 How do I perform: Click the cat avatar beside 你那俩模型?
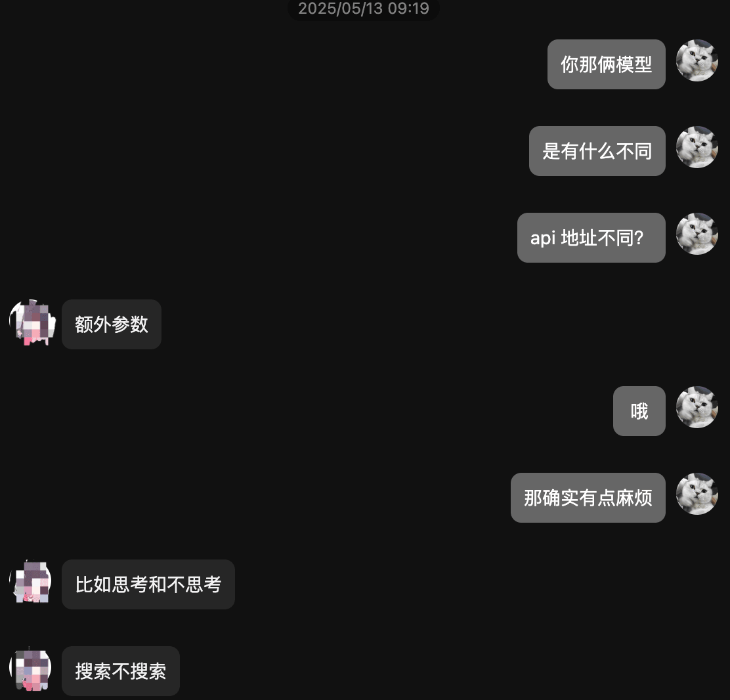697,60
